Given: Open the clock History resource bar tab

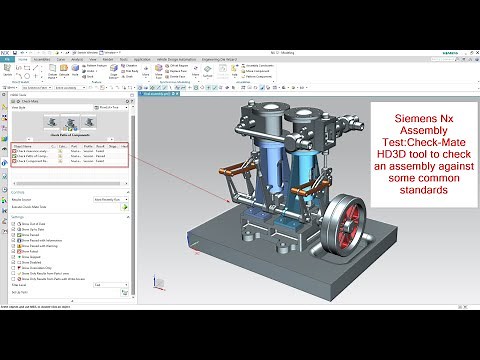Looking at the screenshot, I should coord(4,190).
